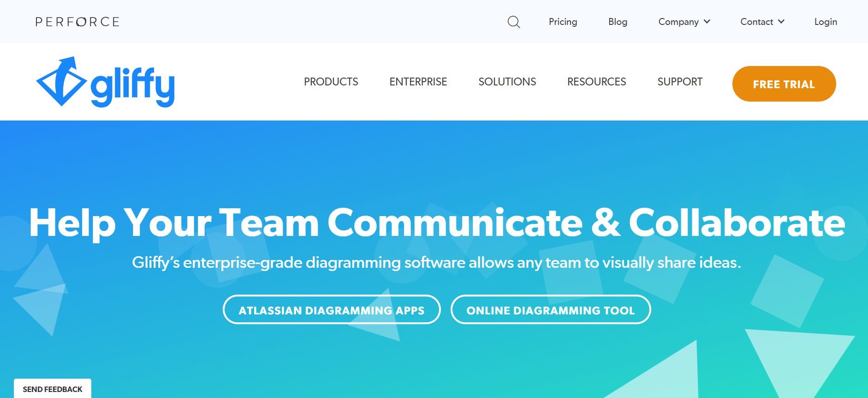Click the Send Feedback tab
This screenshot has width=868, height=398.
(53, 389)
